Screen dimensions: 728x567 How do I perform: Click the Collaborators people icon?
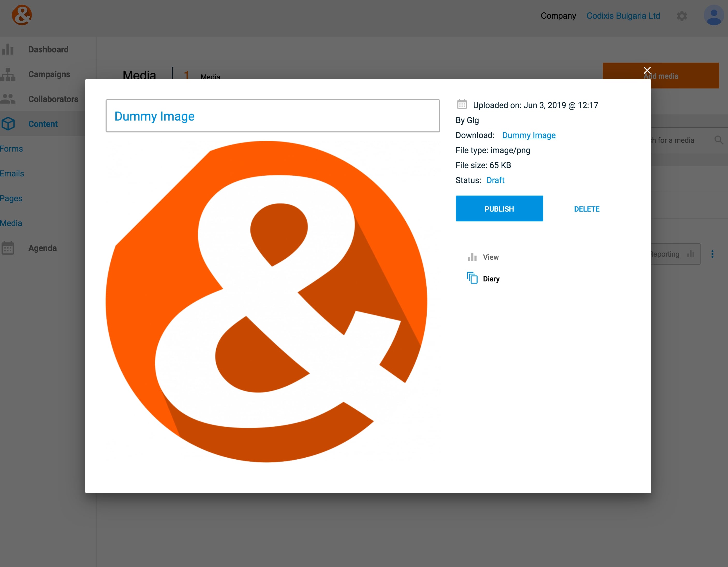[x=8, y=99]
